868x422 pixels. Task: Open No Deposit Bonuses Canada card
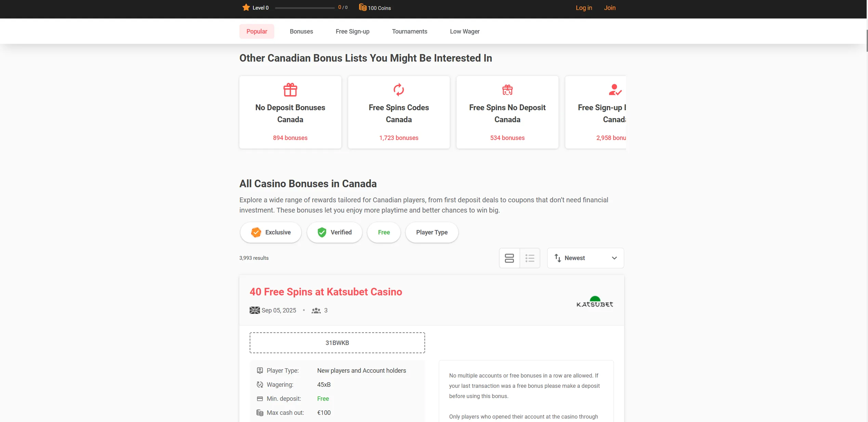tap(290, 112)
